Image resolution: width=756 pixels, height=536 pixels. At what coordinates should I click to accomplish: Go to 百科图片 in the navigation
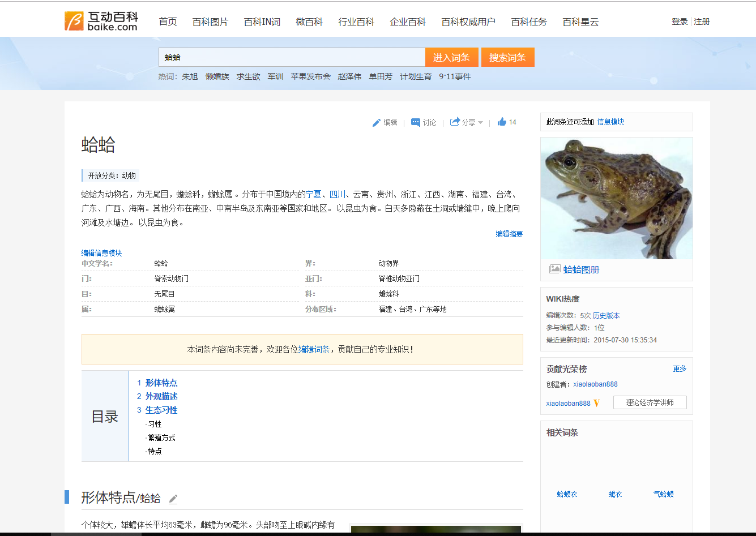211,22
